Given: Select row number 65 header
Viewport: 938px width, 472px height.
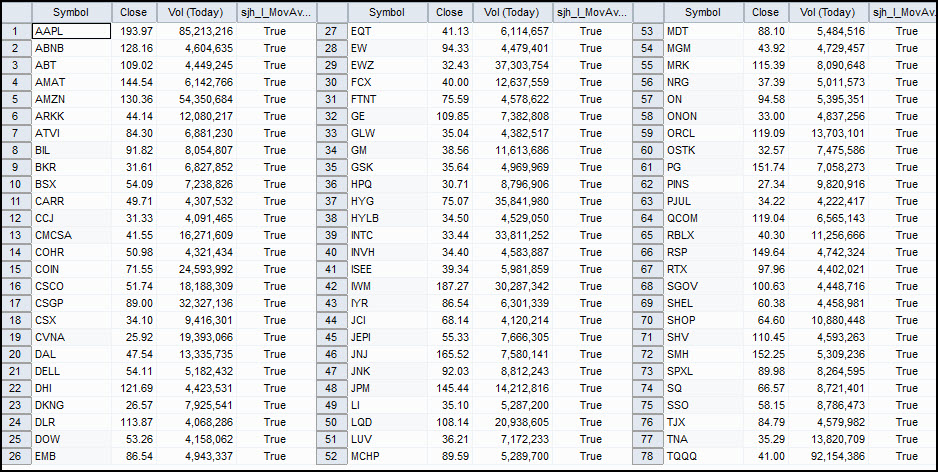Looking at the screenshot, I should [647, 235].
